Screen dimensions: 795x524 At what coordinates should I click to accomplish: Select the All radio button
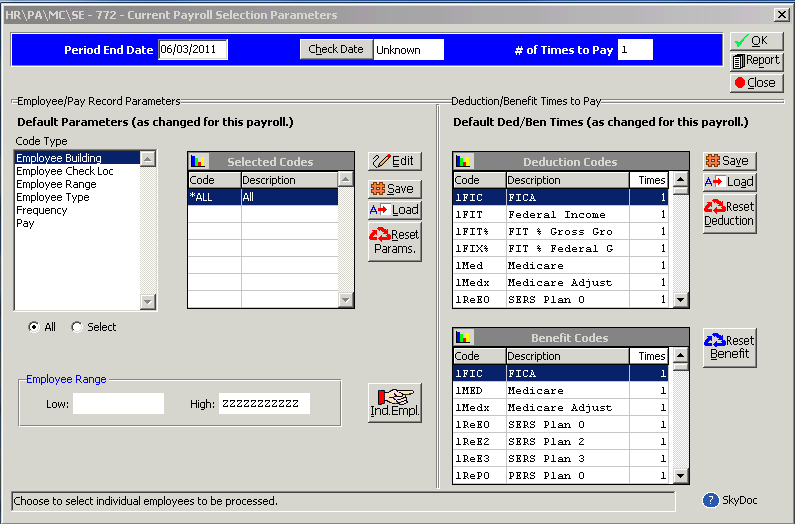point(35,327)
